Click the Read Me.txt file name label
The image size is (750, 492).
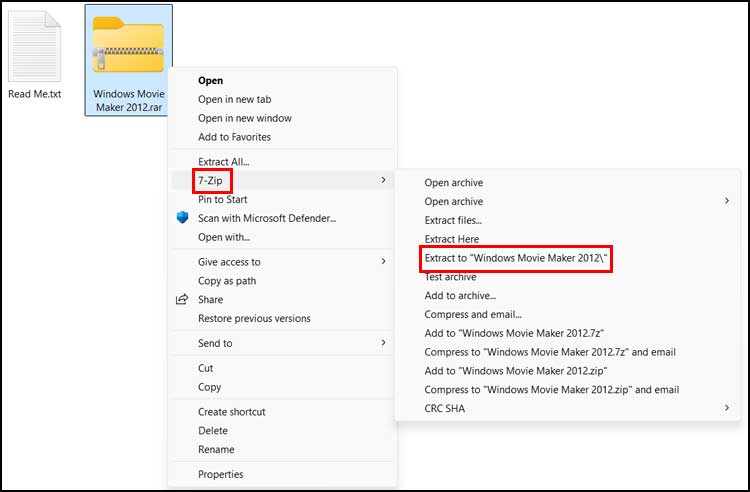point(34,94)
